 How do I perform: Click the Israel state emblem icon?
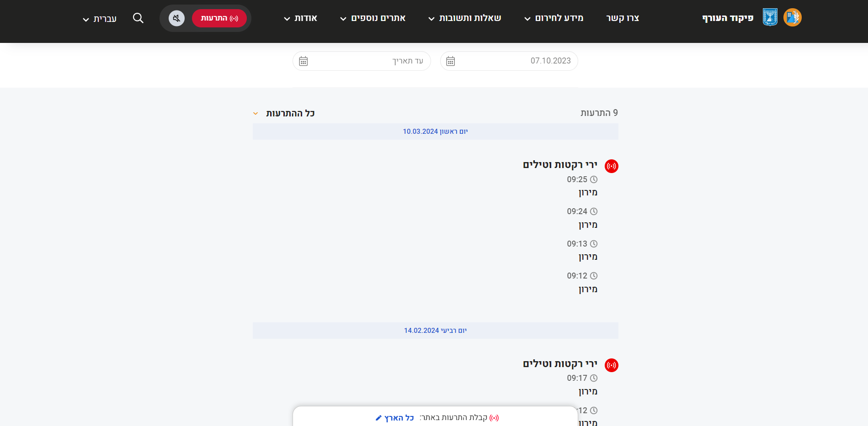tap(770, 18)
